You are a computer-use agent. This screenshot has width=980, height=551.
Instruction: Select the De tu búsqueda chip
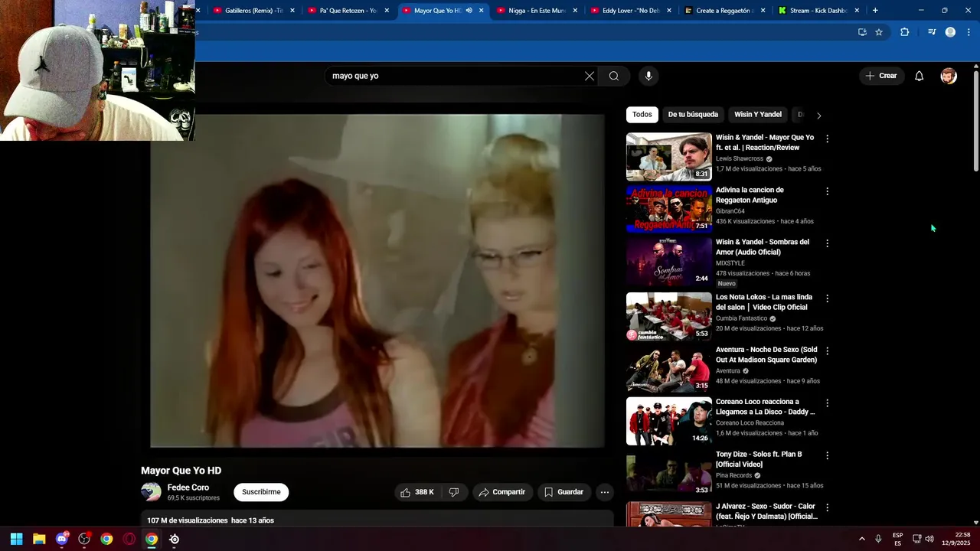click(x=693, y=115)
